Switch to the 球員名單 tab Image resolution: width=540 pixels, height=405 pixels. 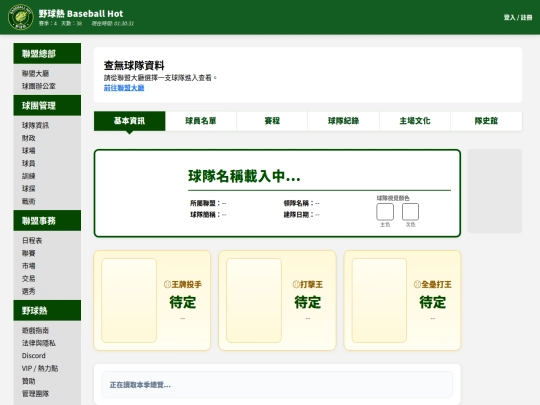(x=201, y=121)
